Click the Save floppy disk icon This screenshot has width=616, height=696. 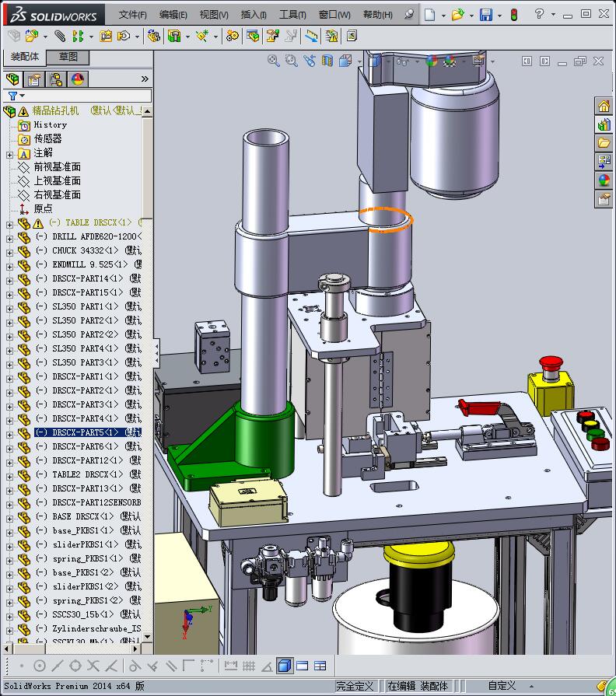click(486, 15)
